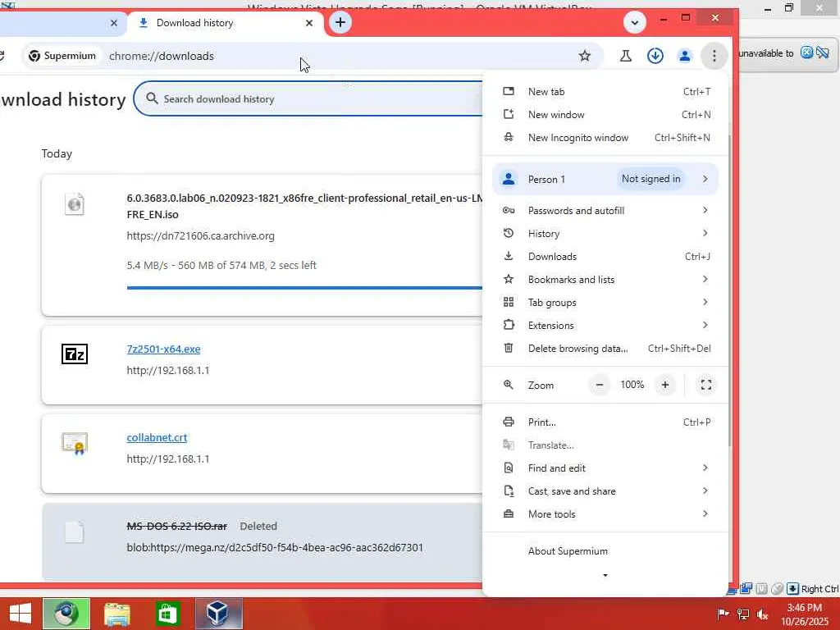This screenshot has width=840, height=630.
Task: Click the deleted MS-DOS 6.22 ISO.rar entry
Action: 177,526
